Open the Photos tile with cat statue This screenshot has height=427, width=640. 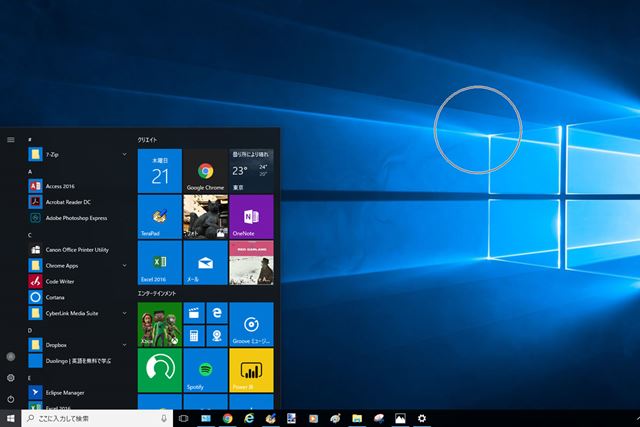[205, 217]
